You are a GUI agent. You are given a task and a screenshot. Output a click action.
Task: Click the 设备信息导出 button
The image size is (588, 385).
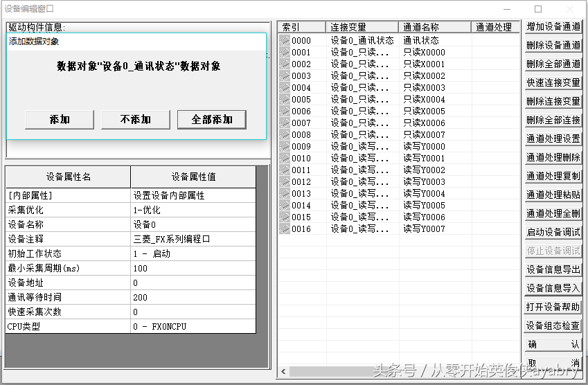click(x=553, y=270)
